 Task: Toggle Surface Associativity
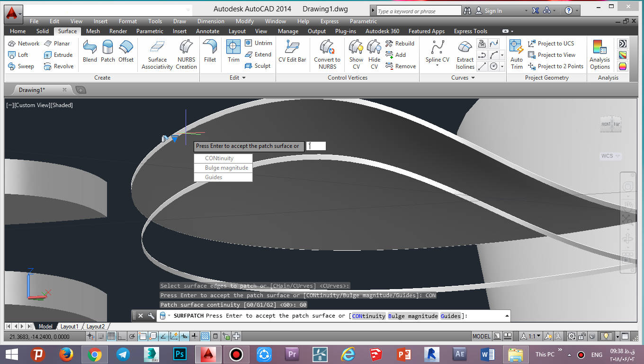tap(157, 55)
